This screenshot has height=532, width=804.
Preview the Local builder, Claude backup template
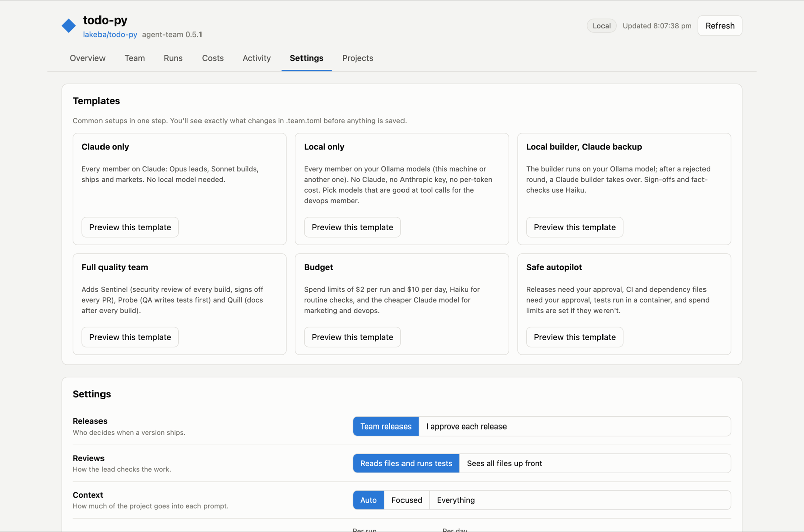click(574, 227)
